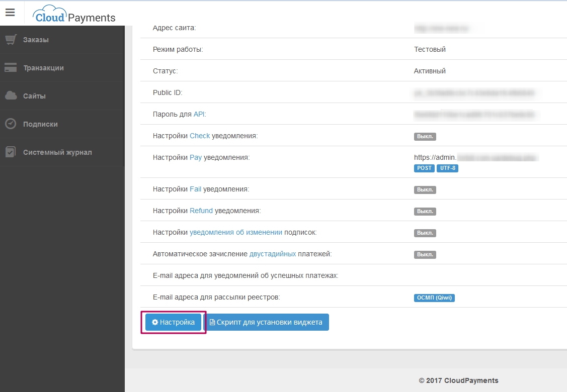Toggle the hamburger menu icon
The width and height of the screenshot is (567, 392).
pyautogui.click(x=10, y=13)
